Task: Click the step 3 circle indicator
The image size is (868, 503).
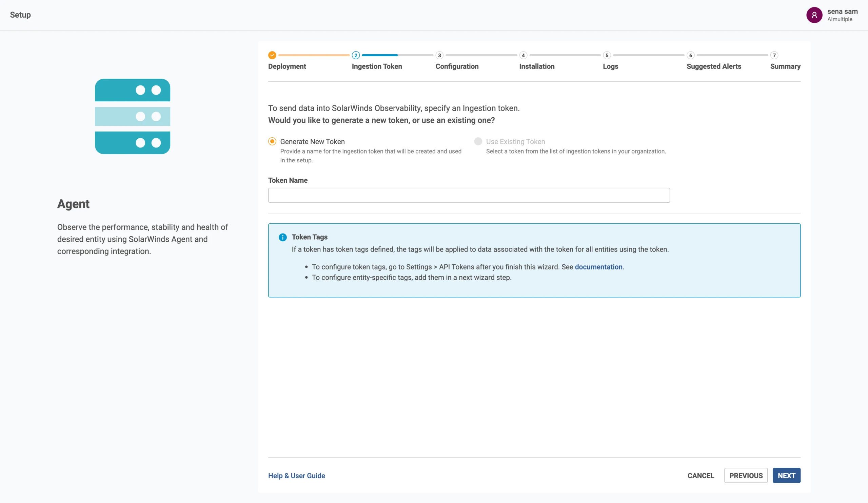Action: pos(439,55)
